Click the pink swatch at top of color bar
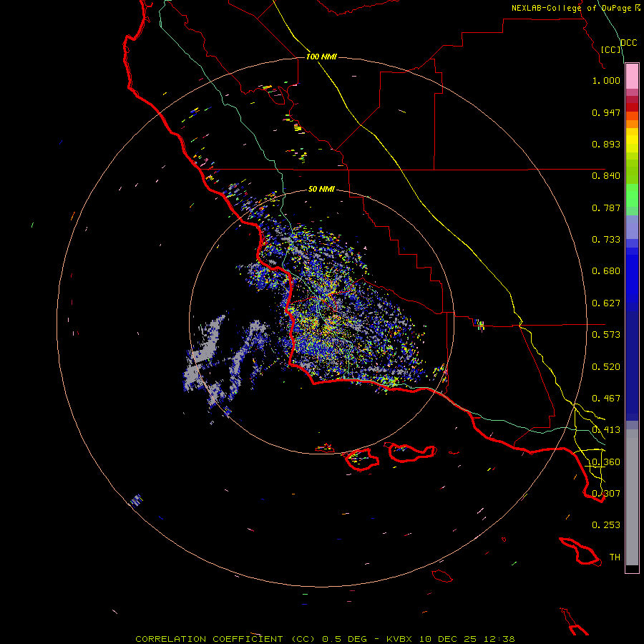The height and width of the screenshot is (644, 644). 632,77
